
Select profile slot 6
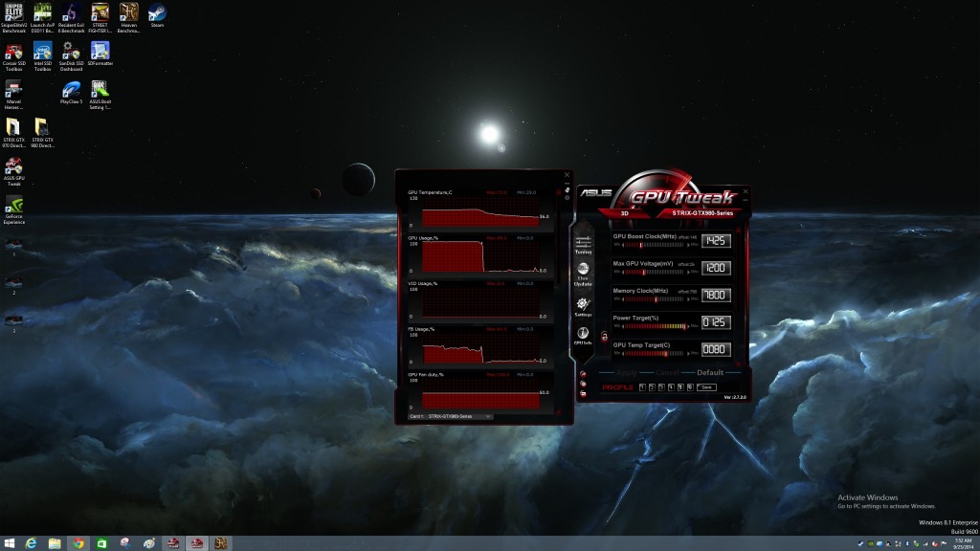pos(690,387)
